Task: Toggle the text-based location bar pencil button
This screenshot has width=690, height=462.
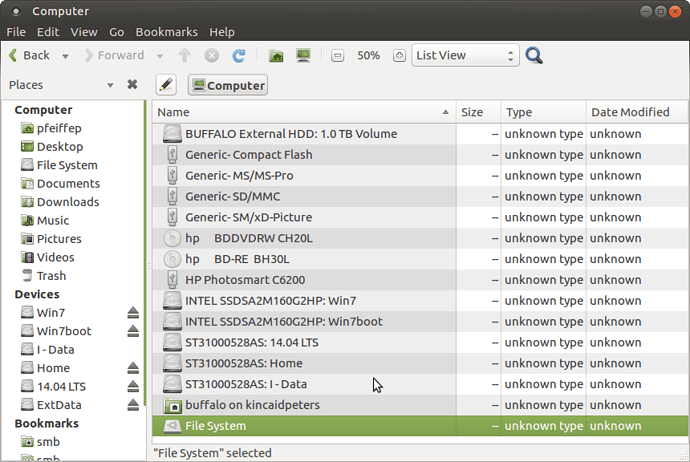Action: (166, 85)
